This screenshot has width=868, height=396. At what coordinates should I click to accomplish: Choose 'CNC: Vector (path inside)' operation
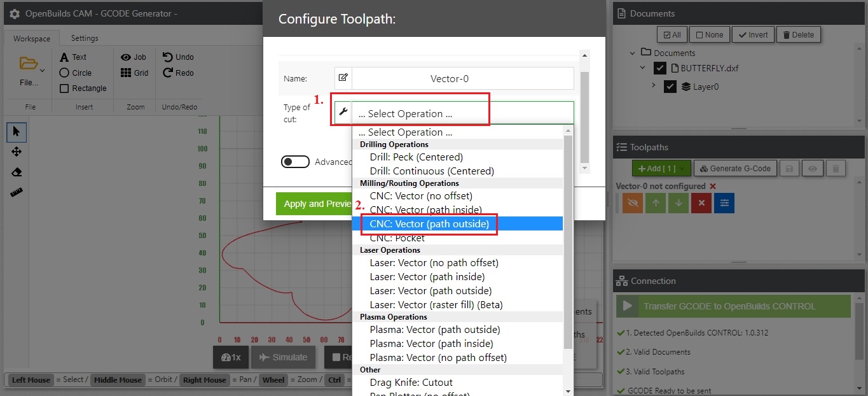[457, 209]
